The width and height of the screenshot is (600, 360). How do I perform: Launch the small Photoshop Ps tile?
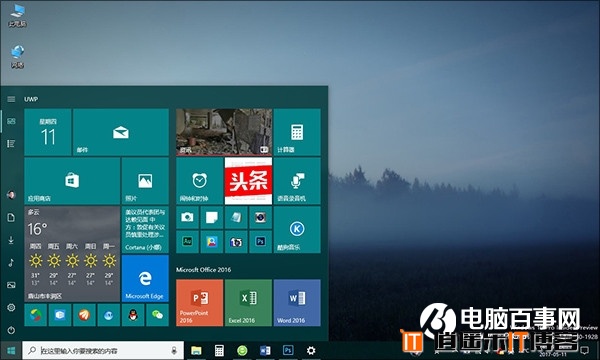coord(261,241)
